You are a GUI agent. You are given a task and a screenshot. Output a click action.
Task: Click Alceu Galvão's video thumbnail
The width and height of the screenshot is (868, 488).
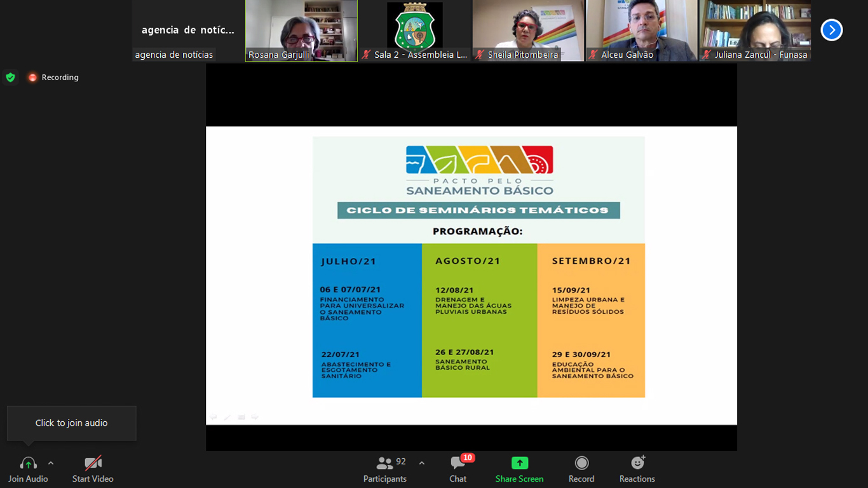tap(641, 30)
